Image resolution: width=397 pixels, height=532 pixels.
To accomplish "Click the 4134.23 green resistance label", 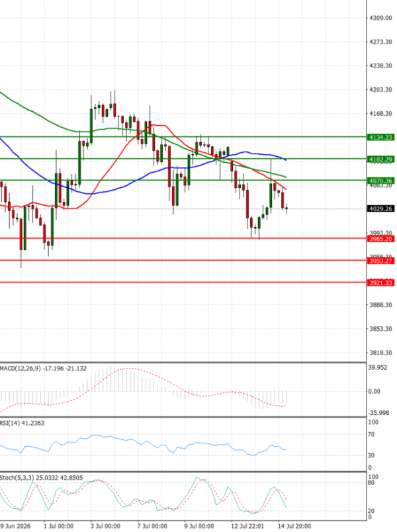I will [x=380, y=137].
